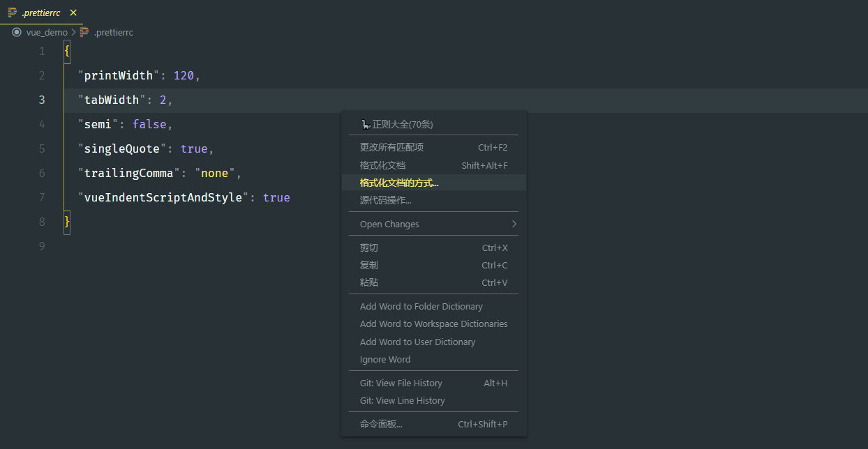
Task: Add Word to Folder Dictionary
Action: pos(421,306)
